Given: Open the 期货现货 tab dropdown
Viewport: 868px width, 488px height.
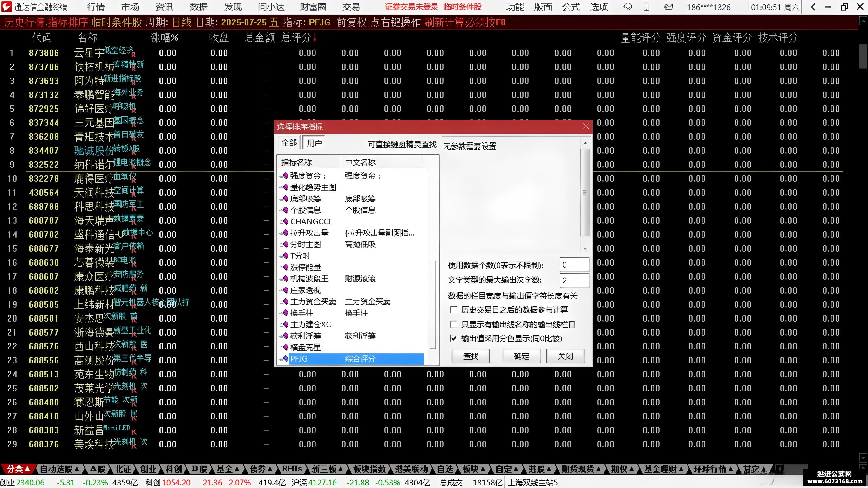Looking at the screenshot, I should (x=581, y=469).
